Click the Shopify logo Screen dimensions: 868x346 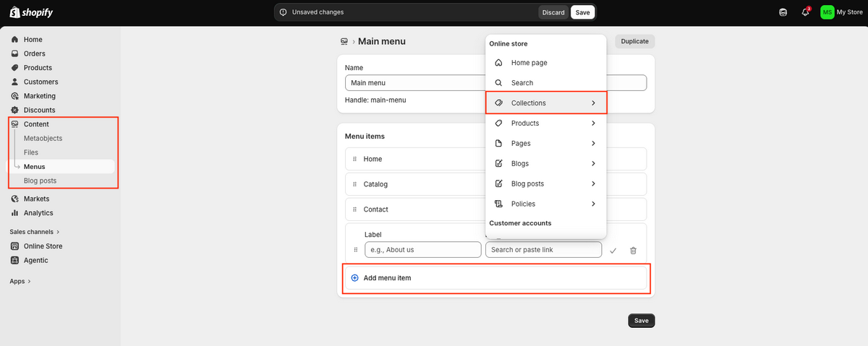[x=31, y=12]
